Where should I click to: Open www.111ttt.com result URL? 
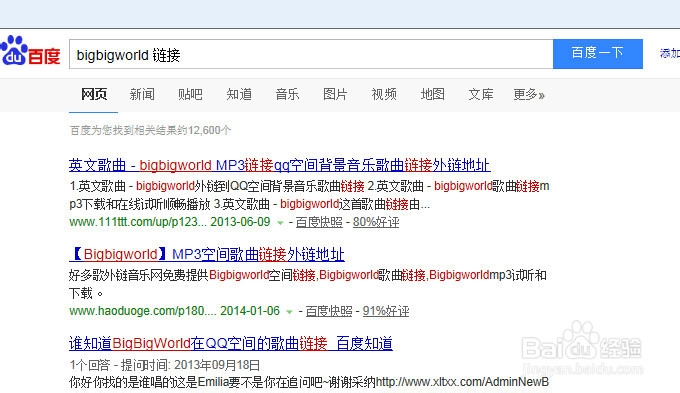click(137, 222)
